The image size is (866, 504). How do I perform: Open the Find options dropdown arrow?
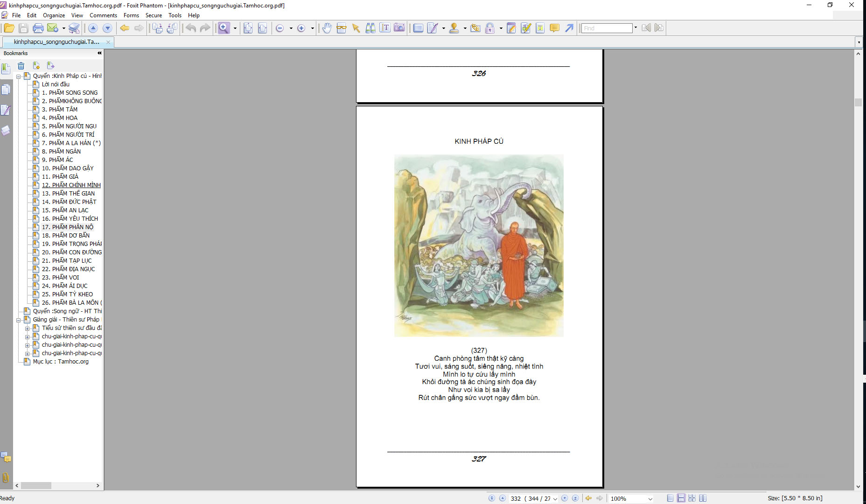point(636,28)
